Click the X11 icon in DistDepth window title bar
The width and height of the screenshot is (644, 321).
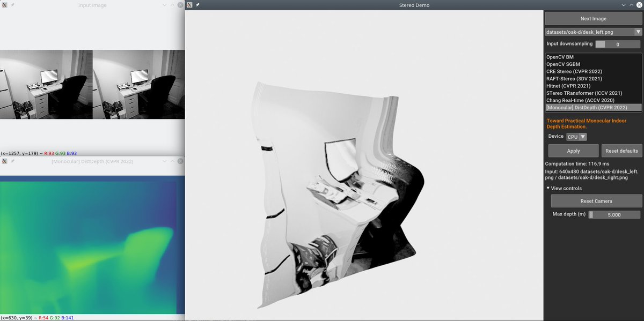[x=4, y=161]
